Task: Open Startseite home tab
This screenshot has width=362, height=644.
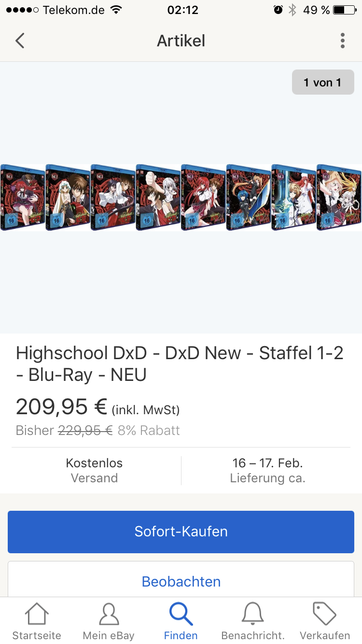Action: tap(37, 621)
